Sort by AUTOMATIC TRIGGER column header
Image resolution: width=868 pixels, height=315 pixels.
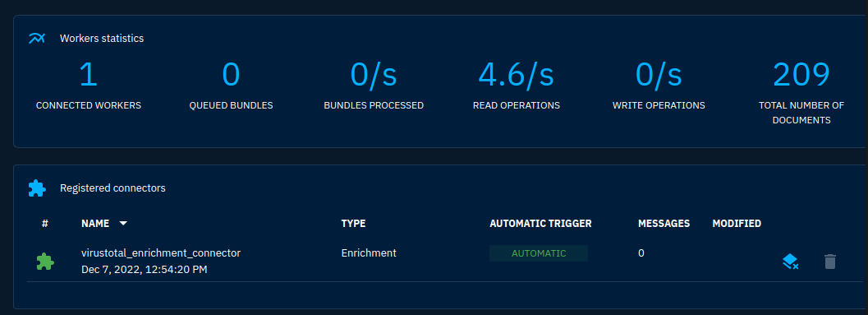point(541,224)
